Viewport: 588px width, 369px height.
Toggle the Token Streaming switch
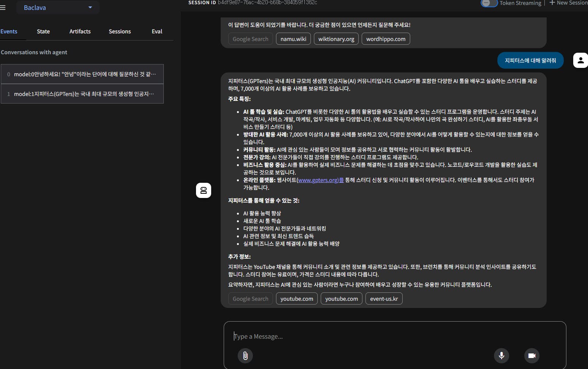coord(489,3)
